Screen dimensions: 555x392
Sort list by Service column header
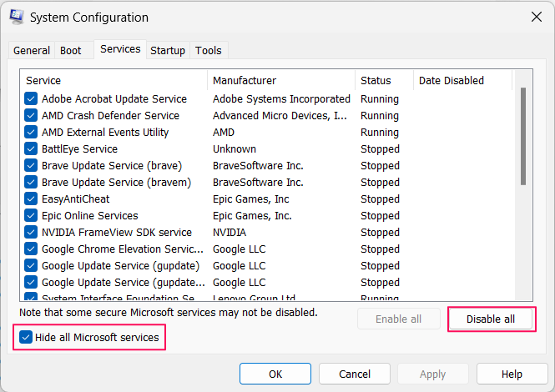click(x=114, y=81)
